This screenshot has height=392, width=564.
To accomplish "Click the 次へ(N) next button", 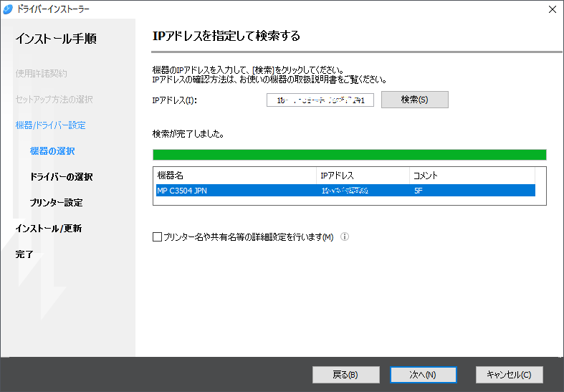I will (423, 375).
